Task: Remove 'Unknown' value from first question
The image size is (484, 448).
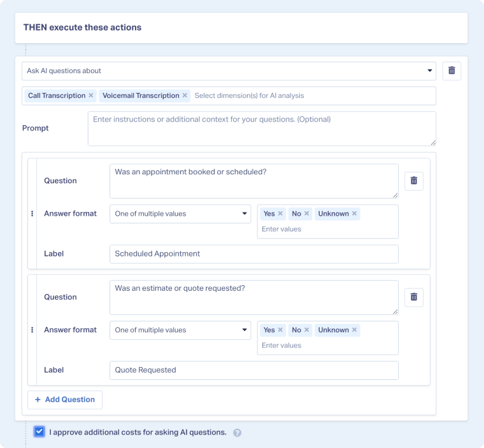Action: click(355, 214)
